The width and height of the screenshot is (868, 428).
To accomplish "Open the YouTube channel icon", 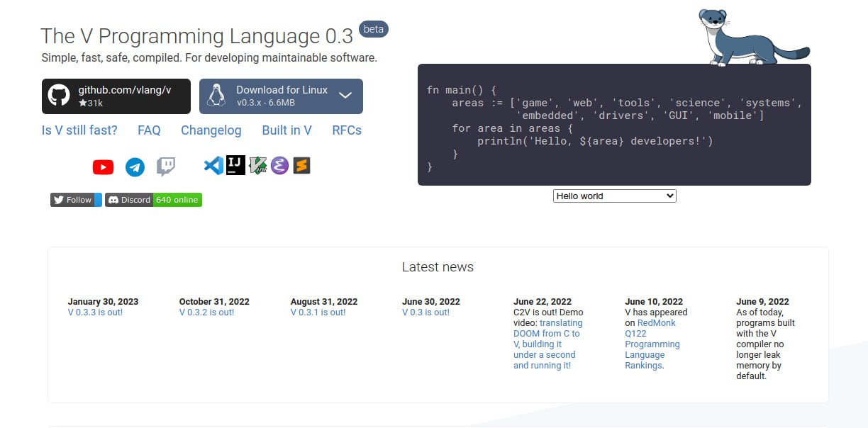I will click(x=103, y=167).
